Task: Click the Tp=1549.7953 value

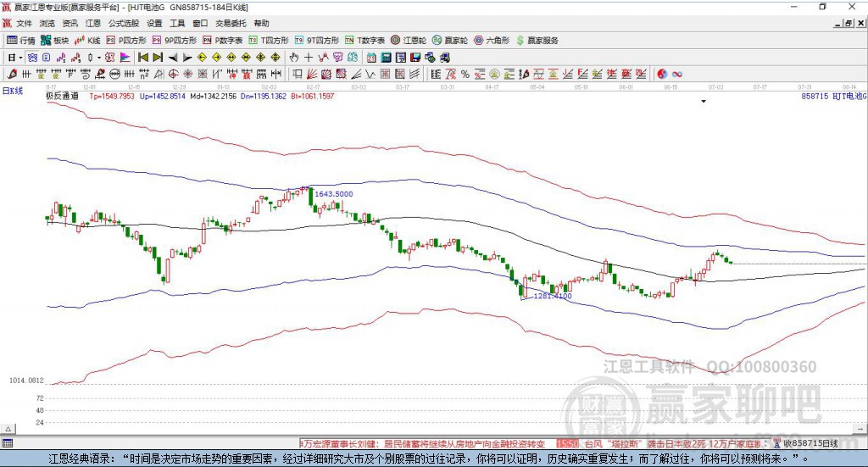Action: 112,97
